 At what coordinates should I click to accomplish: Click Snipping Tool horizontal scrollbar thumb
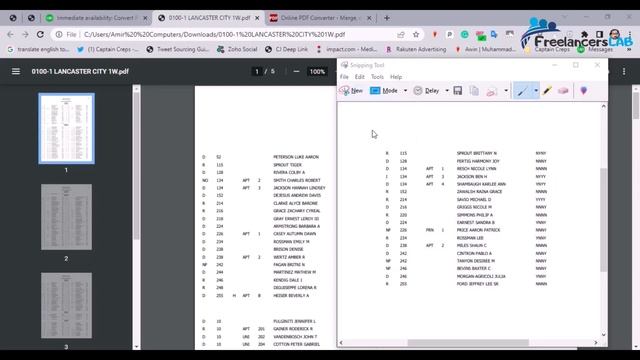pos(468,342)
